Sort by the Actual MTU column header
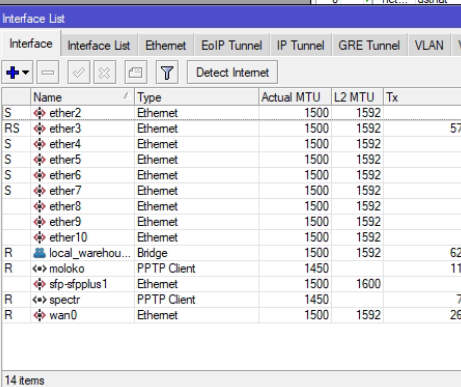Screen dimensions: 461x387 click(x=295, y=97)
